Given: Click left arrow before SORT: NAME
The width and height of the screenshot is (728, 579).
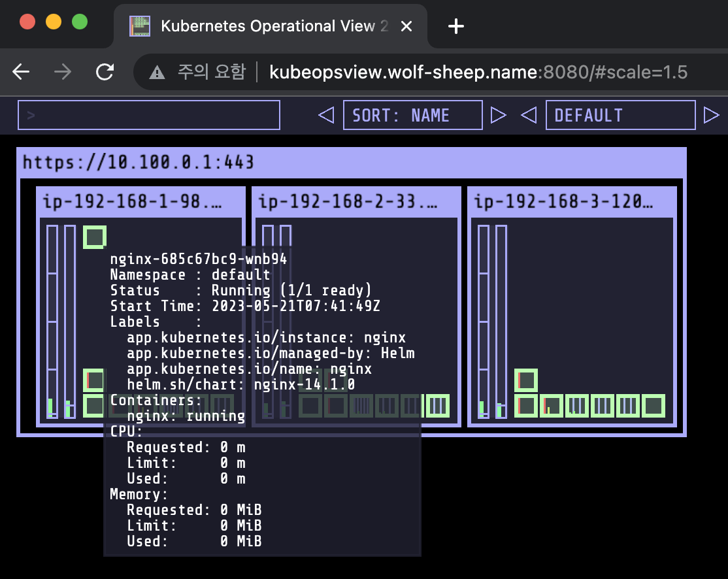Looking at the screenshot, I should [x=326, y=115].
